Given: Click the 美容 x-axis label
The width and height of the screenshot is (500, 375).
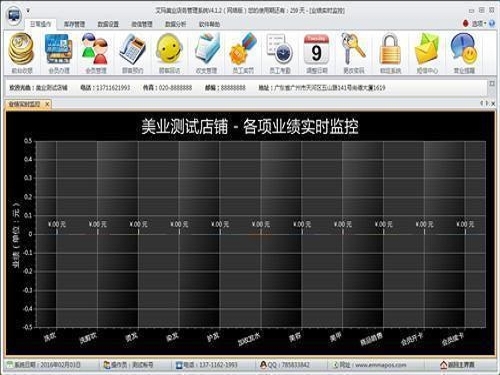Looking at the screenshot, I should point(295,337).
